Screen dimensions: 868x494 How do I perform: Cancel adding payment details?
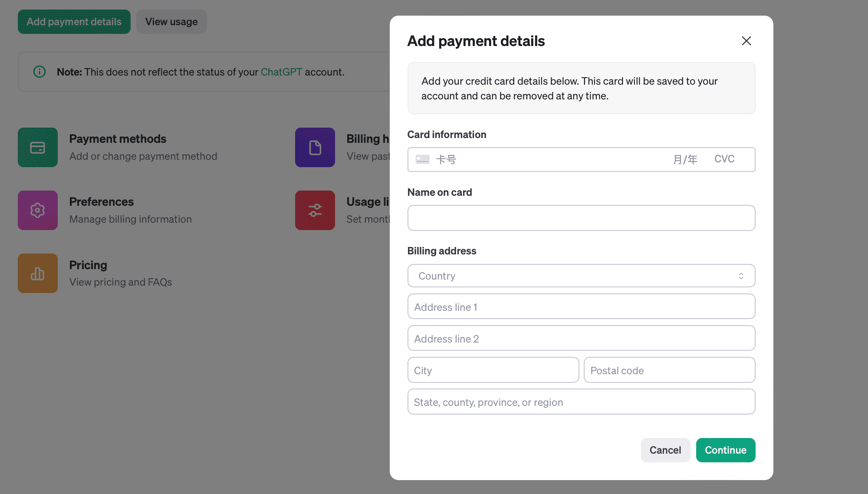pos(665,450)
